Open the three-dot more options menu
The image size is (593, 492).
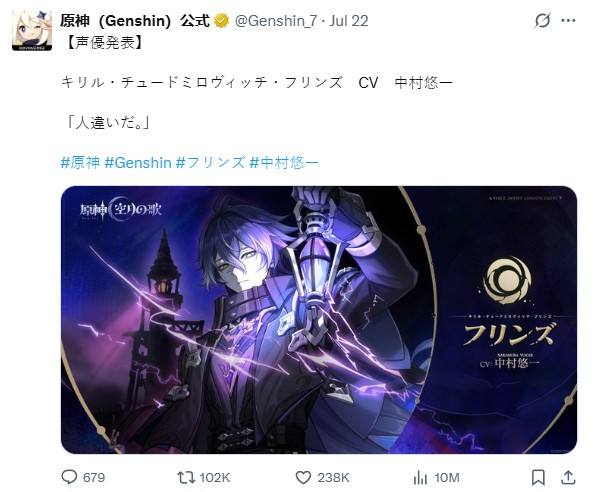568,20
